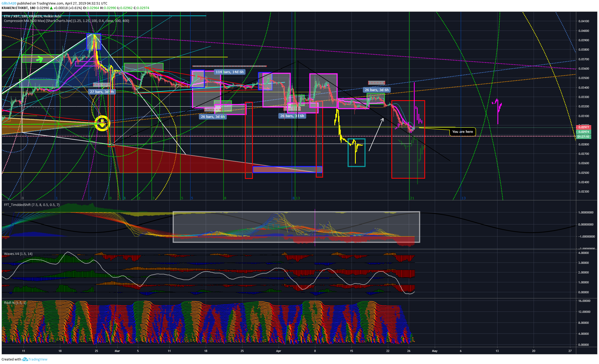Click the 0.03700 price axis label
This screenshot has height=364, width=599.
(583, 59)
